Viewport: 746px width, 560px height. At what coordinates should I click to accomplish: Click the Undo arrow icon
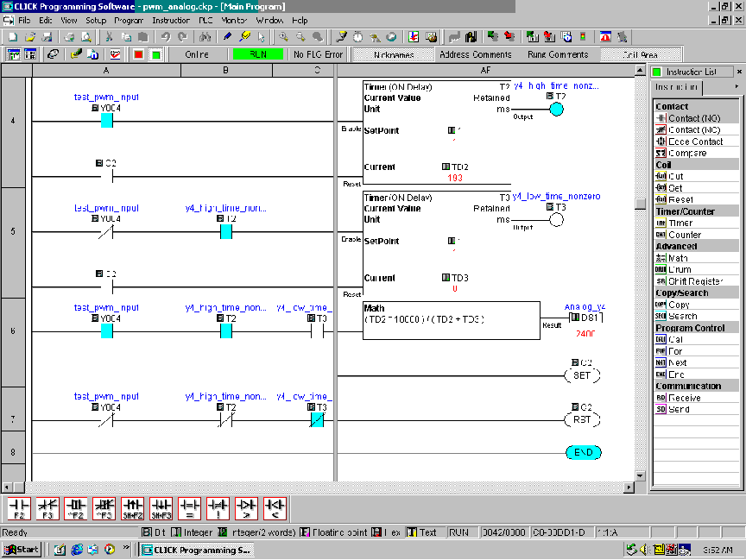click(166, 37)
